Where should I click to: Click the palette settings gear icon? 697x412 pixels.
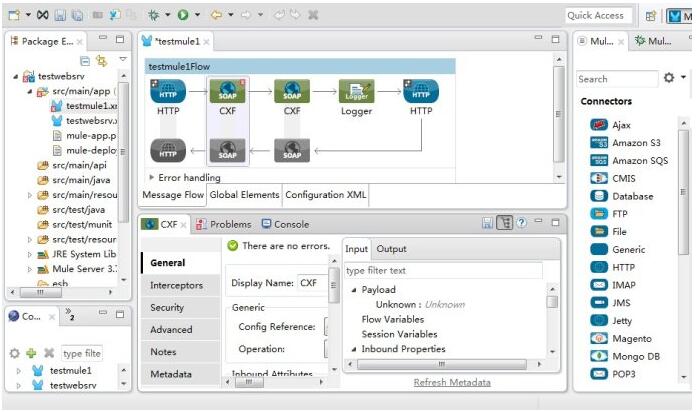coord(668,78)
